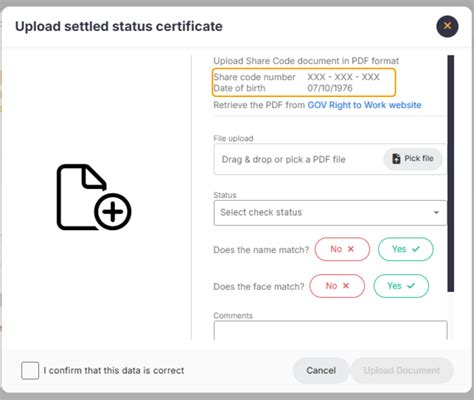Open the Select check status dropdown

tap(330, 213)
